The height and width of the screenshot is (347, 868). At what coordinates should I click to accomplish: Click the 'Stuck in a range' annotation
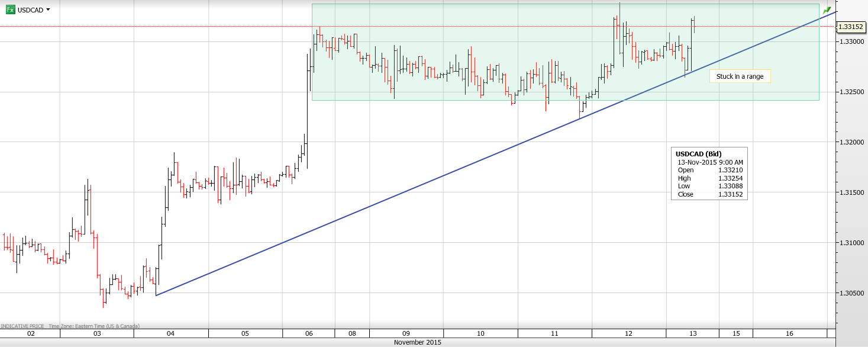tap(740, 76)
